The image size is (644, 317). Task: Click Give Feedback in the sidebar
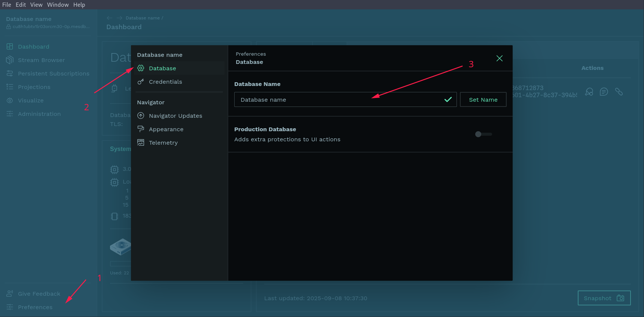pos(39,294)
